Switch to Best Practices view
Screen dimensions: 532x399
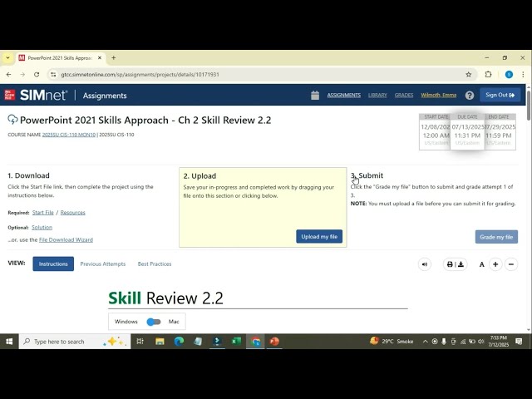(155, 264)
